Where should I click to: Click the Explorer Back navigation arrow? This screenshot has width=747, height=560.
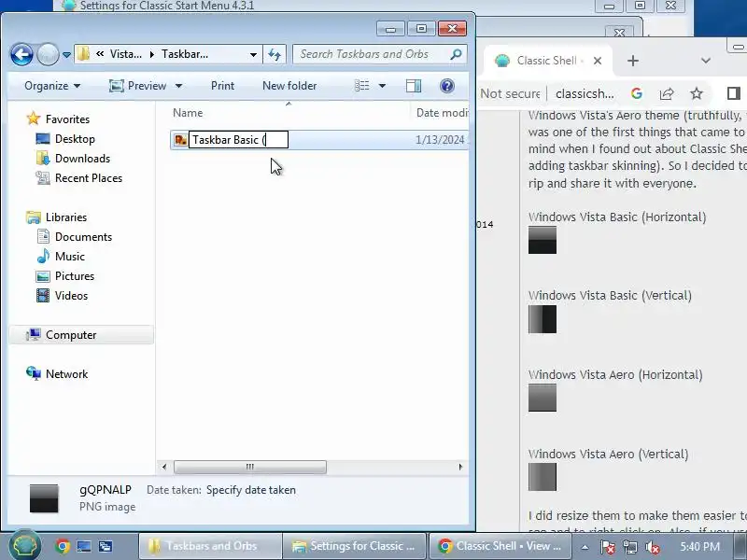click(21, 54)
